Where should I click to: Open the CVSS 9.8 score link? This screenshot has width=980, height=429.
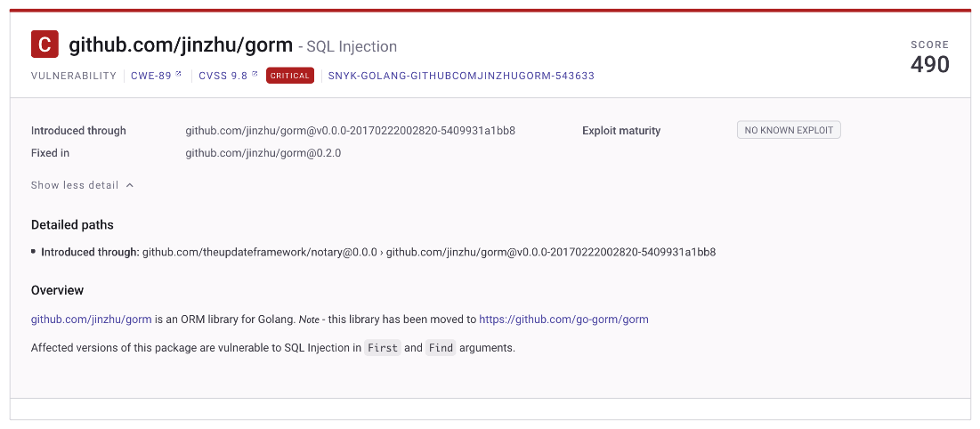click(223, 76)
